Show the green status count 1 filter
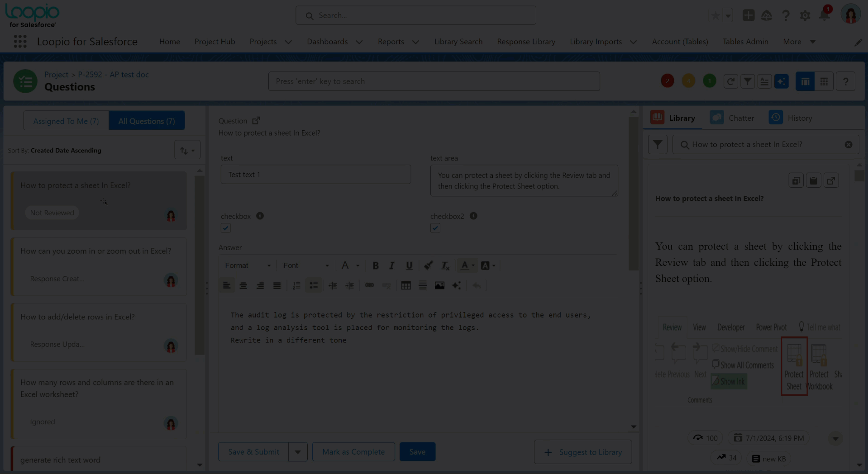Image resolution: width=868 pixels, height=474 pixels. [x=710, y=81]
